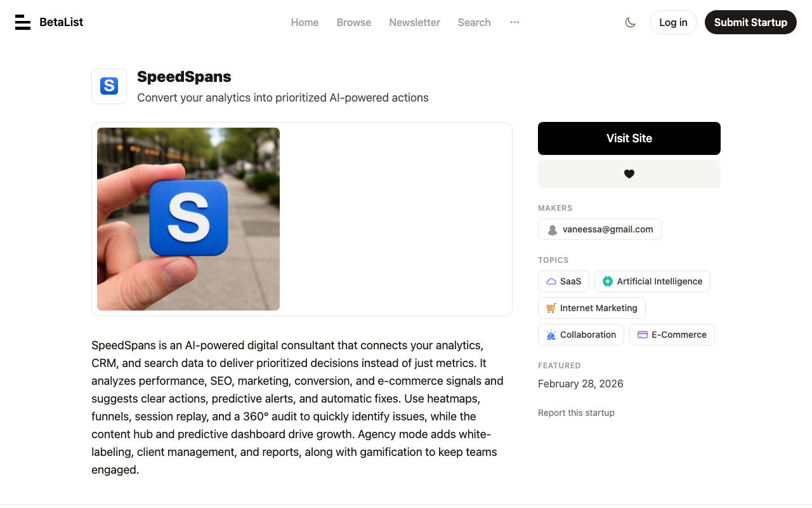812x508 pixels.
Task: Open the three-dot more menu in navigation
Action: (x=514, y=22)
